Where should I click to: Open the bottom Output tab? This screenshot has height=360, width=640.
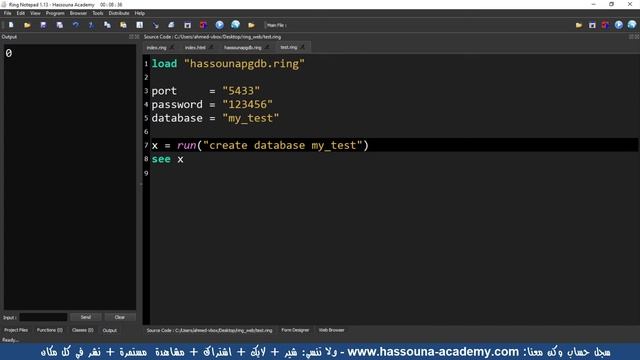coord(109,330)
